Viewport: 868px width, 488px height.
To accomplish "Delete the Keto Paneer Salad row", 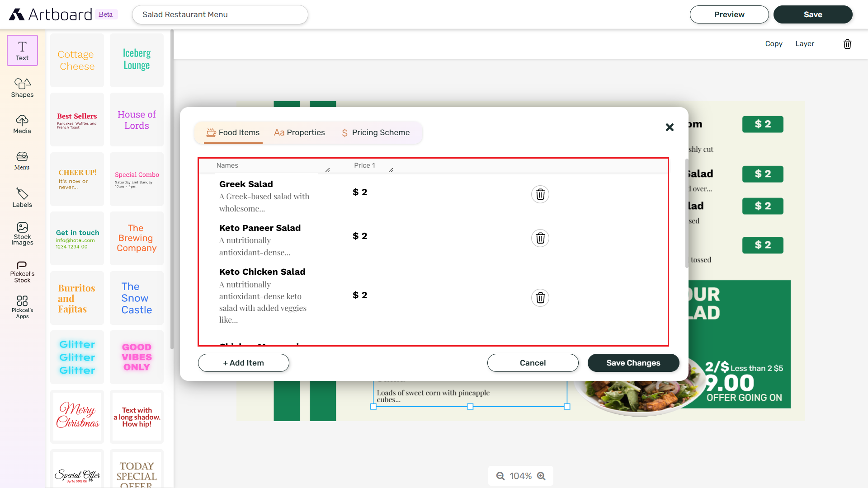I will (540, 238).
